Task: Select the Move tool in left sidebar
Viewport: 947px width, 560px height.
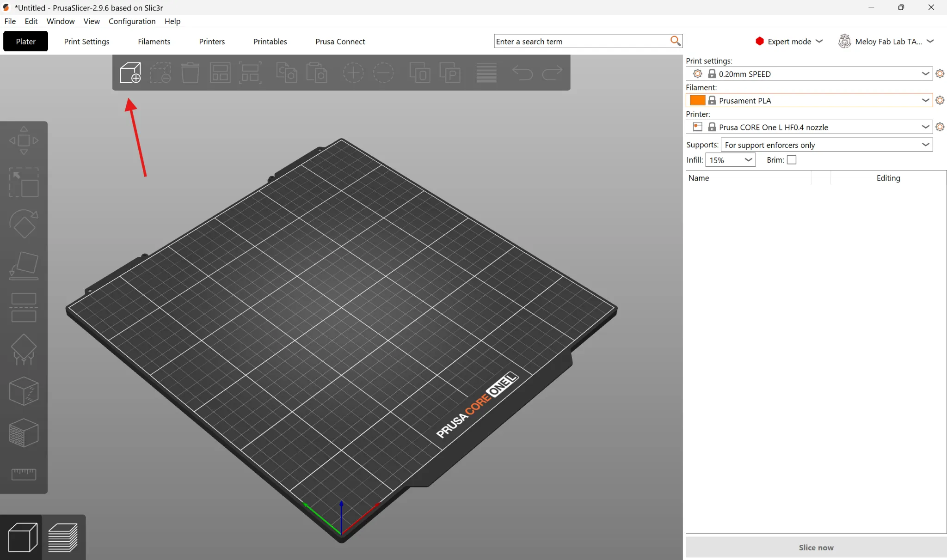Action: (x=24, y=140)
